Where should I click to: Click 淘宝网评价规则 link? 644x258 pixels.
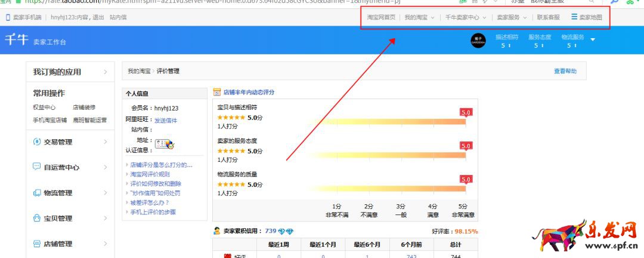point(150,174)
